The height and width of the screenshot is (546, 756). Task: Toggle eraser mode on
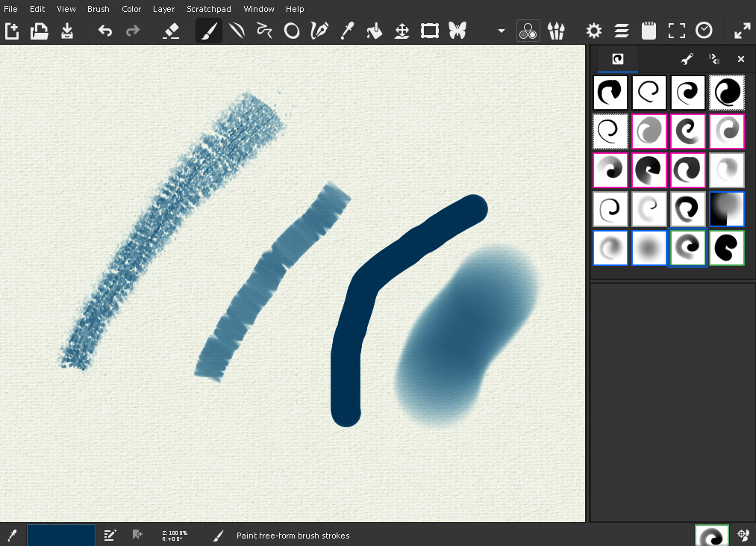[171, 31]
